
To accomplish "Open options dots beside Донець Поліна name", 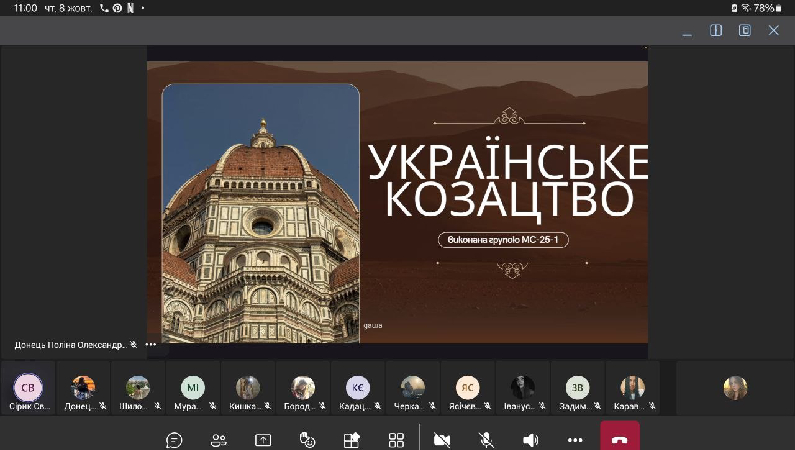I will pyautogui.click(x=151, y=345).
